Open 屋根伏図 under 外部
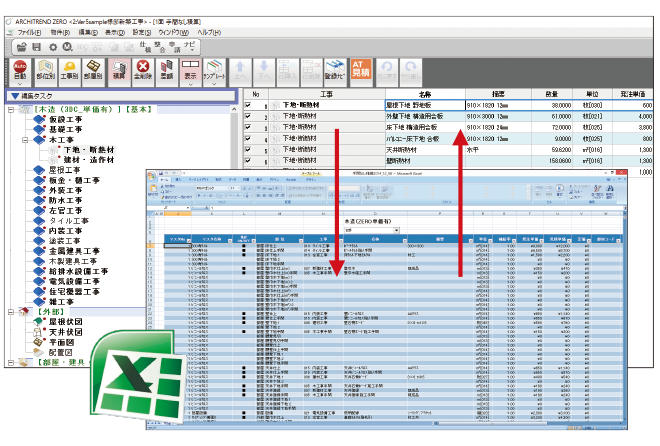660x446 pixels. [x=66, y=322]
